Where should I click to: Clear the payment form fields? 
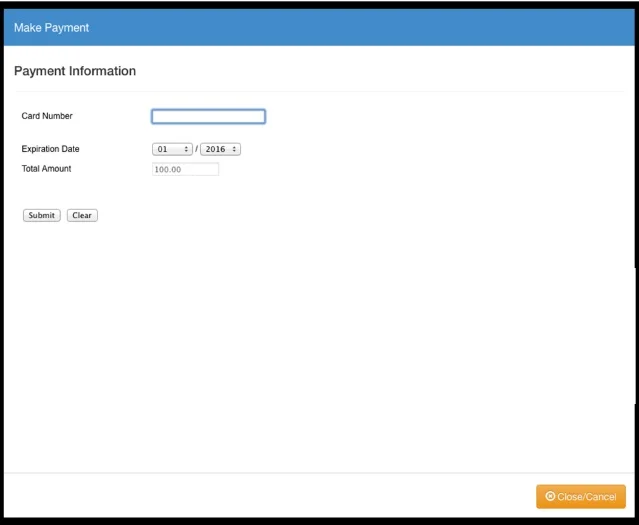(x=82, y=215)
